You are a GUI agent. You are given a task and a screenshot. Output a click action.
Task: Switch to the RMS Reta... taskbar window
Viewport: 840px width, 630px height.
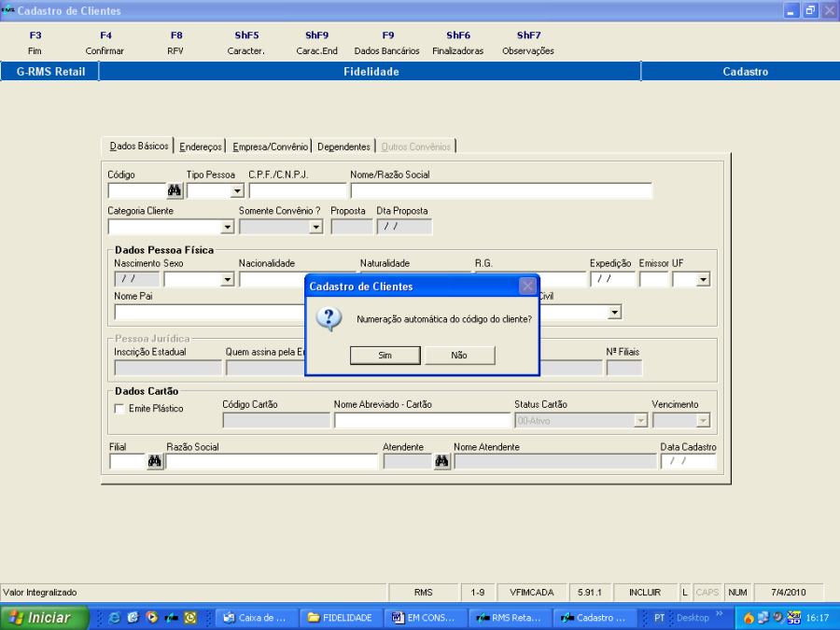click(509, 618)
